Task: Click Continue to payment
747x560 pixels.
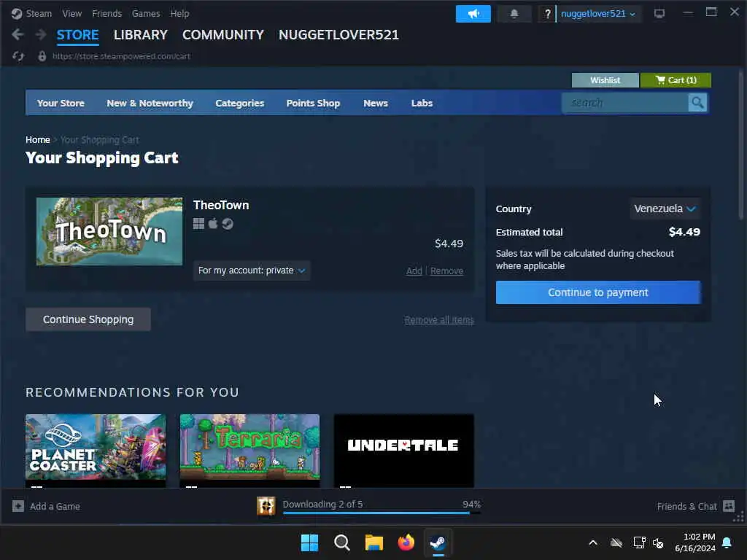Action: point(598,292)
